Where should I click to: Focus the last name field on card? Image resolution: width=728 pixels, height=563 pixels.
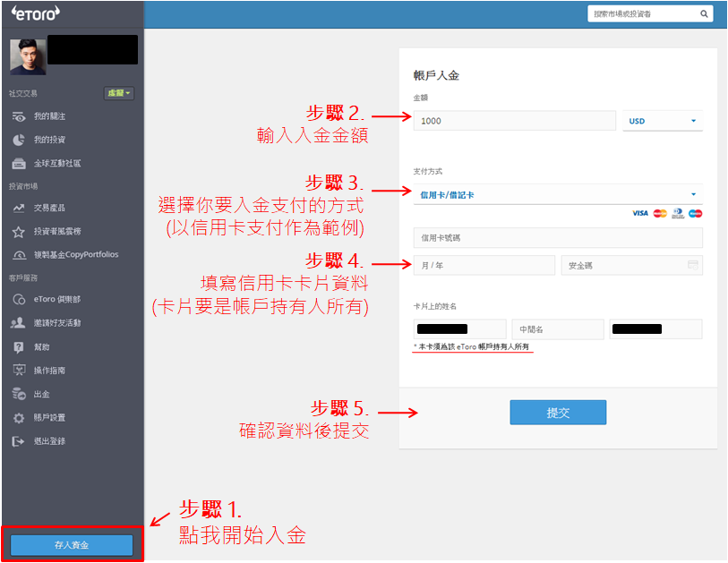click(x=655, y=329)
